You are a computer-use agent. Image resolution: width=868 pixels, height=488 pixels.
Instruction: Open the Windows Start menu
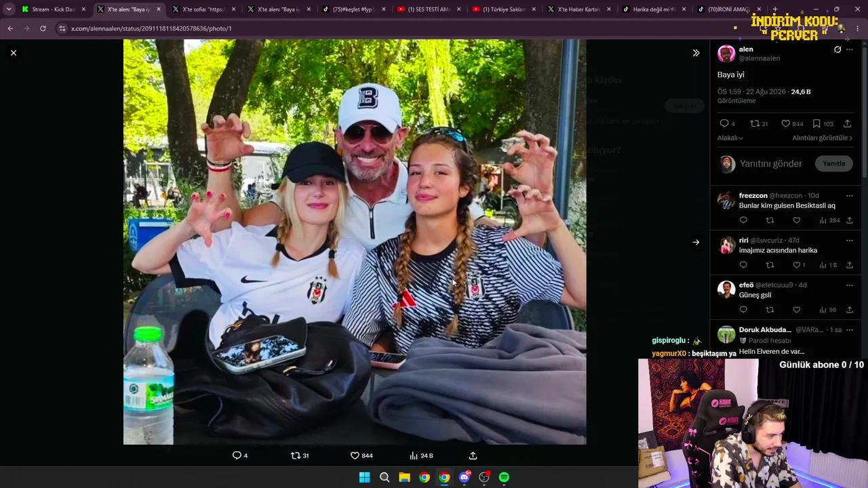(364, 477)
